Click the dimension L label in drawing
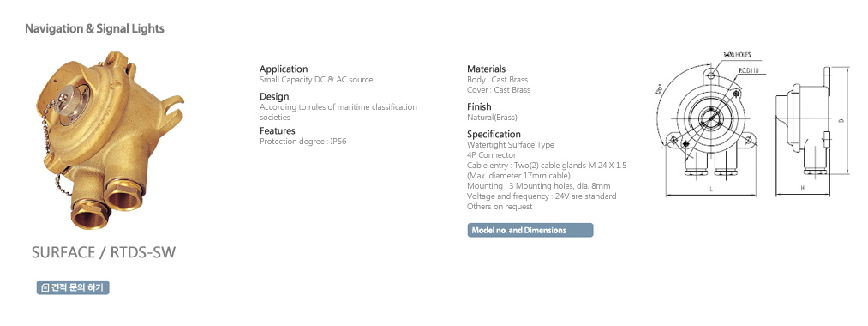The width and height of the screenshot is (868, 326). (711, 189)
